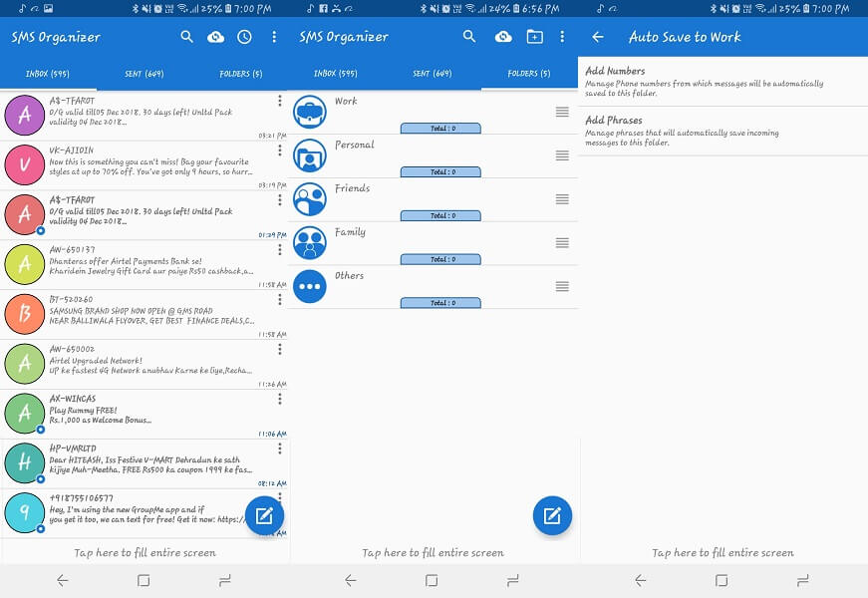Open options for HP-VMRLTD message
Screen dimensions: 868x598
(x=280, y=448)
